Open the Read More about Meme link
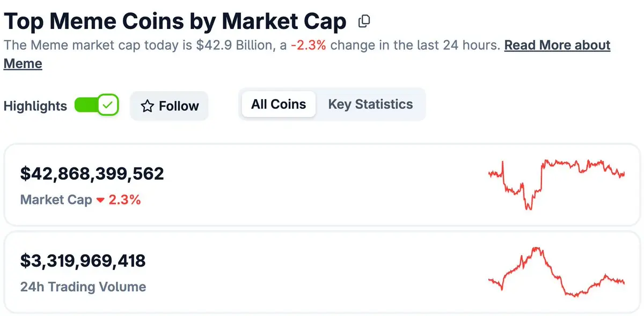Viewport: 644px width, 316px height. pyautogui.click(x=557, y=45)
